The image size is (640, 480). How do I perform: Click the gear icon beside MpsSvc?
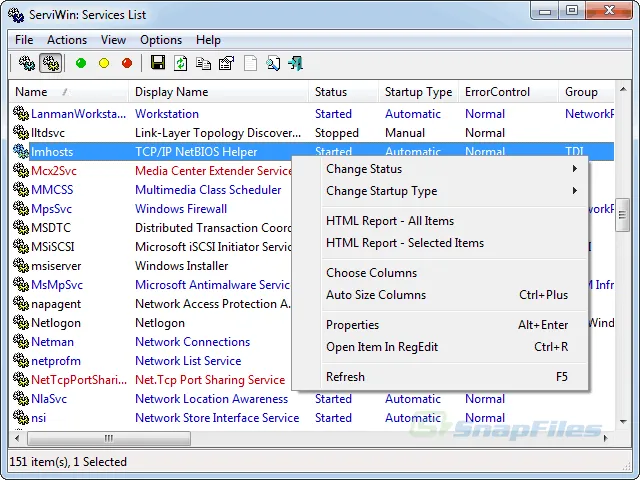(x=20, y=208)
